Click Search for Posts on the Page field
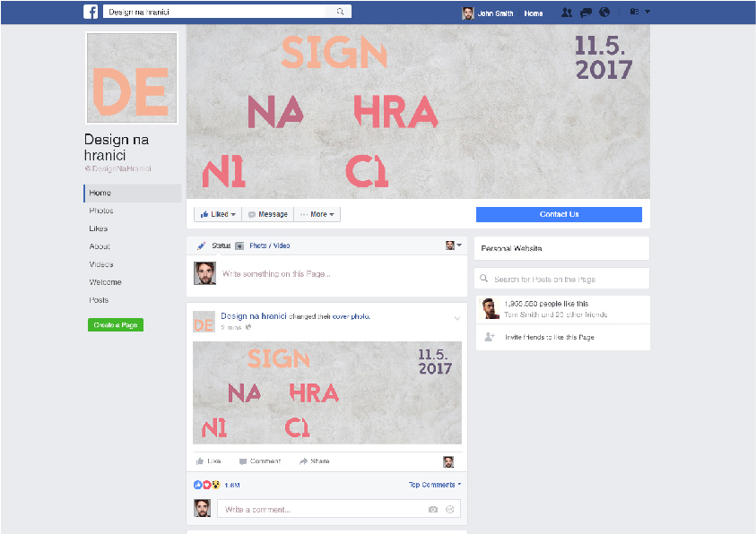The height and width of the screenshot is (534, 756). click(x=561, y=280)
